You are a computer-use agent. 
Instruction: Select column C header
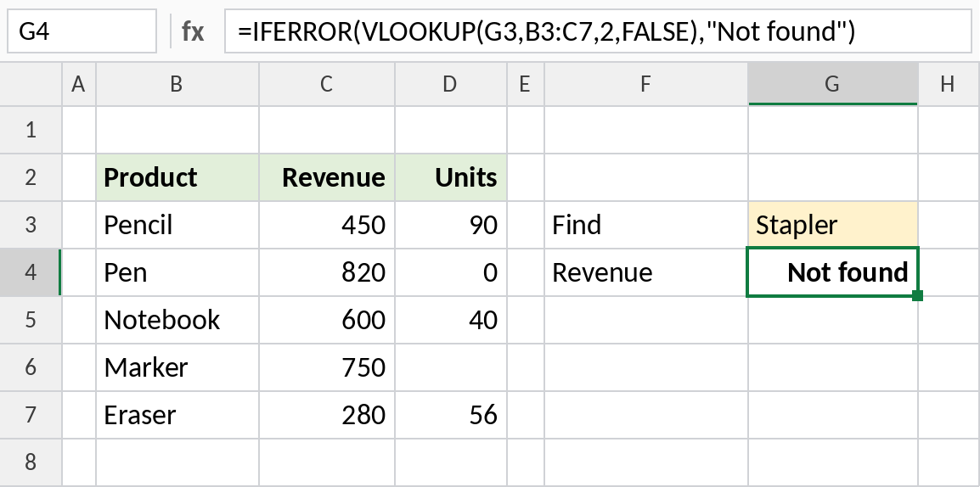coord(327,84)
